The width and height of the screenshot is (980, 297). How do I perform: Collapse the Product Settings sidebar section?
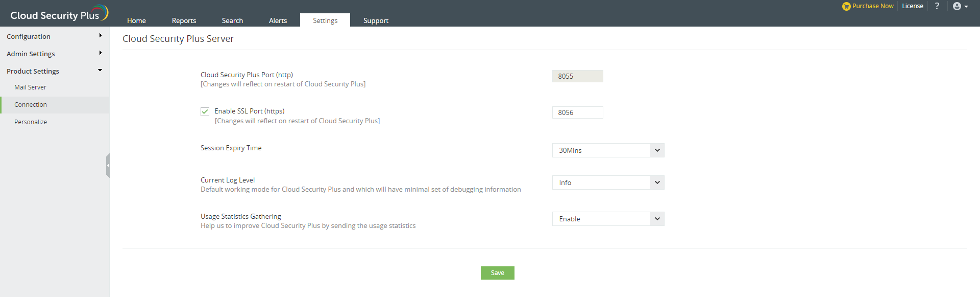tap(54, 71)
